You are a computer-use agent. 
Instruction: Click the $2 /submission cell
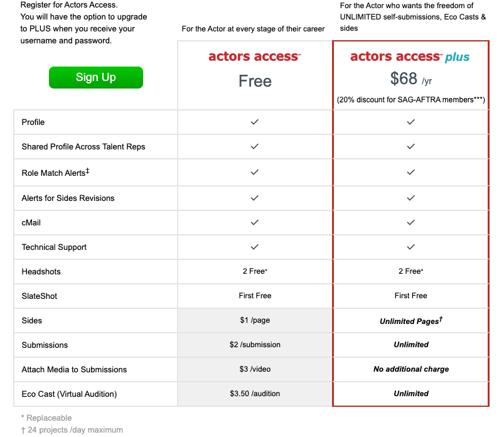click(x=255, y=345)
